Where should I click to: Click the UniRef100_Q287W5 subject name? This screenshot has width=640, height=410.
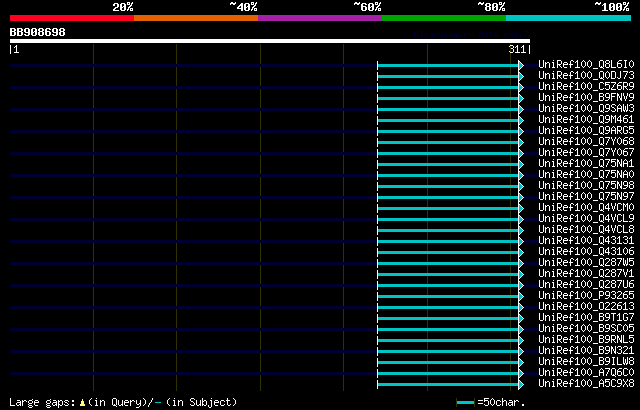(x=586, y=263)
